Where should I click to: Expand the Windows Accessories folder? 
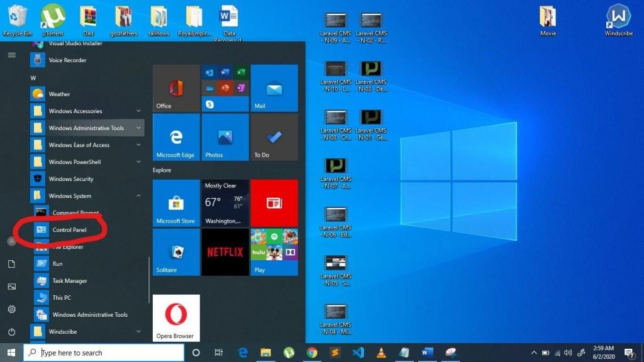[x=87, y=111]
